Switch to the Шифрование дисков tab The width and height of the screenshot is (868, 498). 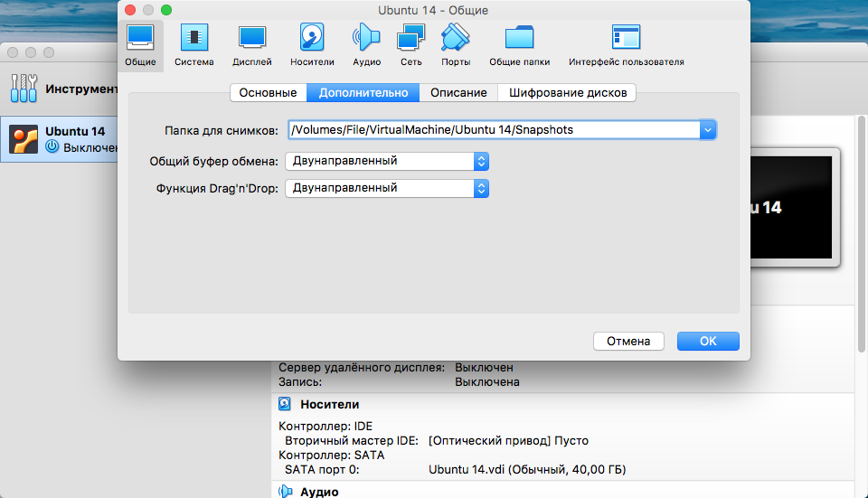(568, 92)
